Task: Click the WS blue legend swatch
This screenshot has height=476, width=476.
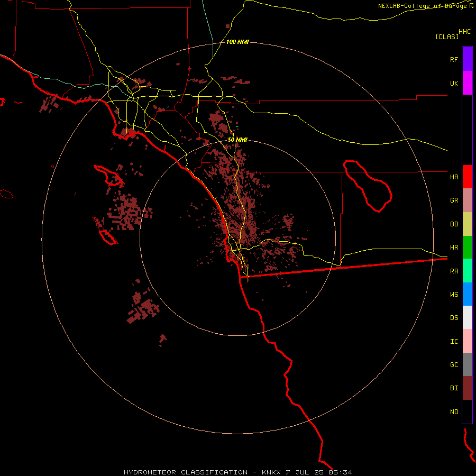Action: coord(467,294)
